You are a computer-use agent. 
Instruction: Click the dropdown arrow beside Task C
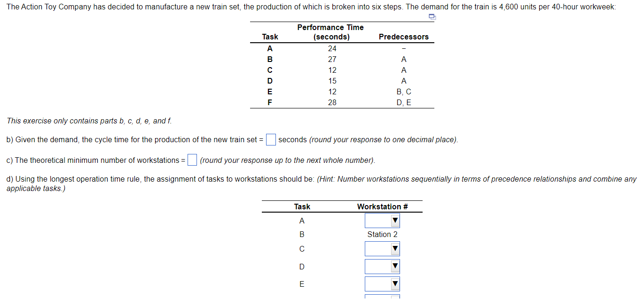tap(395, 248)
